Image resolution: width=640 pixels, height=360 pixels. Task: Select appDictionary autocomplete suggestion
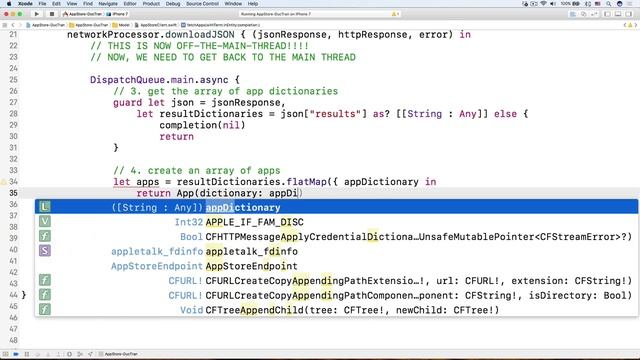pyautogui.click(x=336, y=207)
